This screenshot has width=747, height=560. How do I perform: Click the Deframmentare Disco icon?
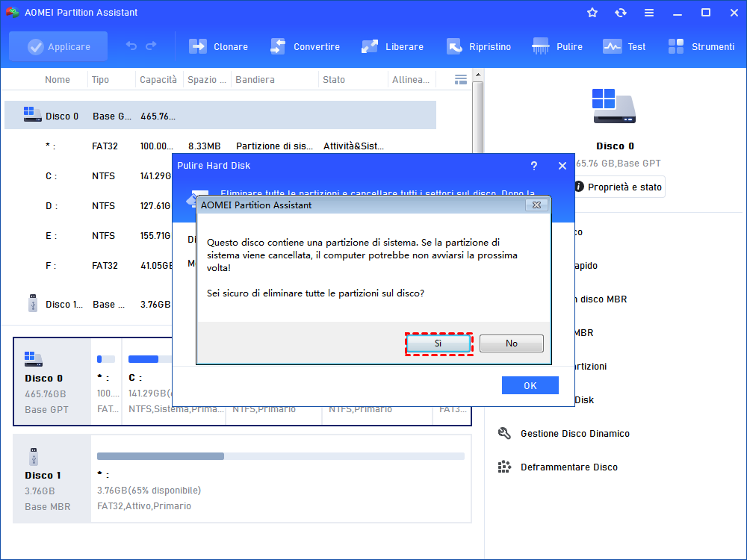pyautogui.click(x=504, y=467)
